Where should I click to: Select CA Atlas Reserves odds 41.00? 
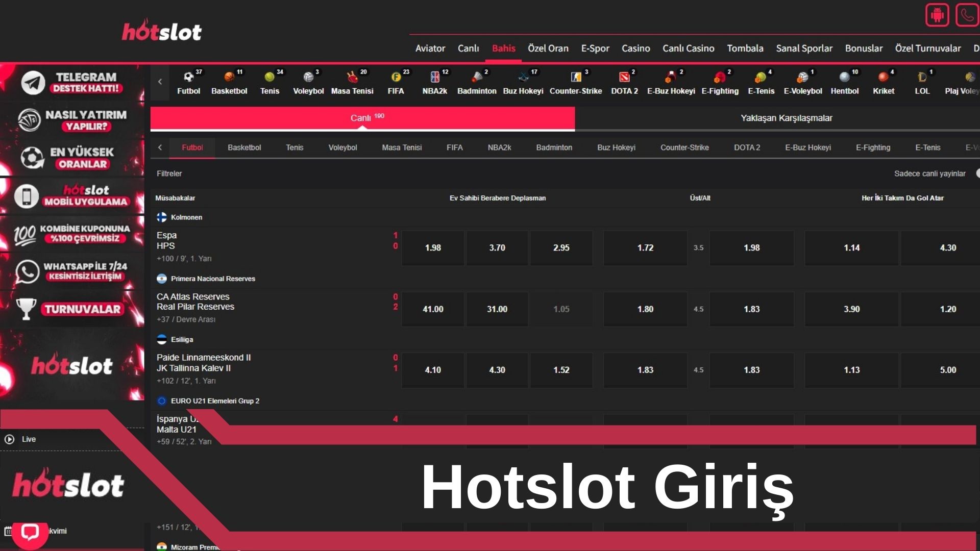(x=433, y=309)
